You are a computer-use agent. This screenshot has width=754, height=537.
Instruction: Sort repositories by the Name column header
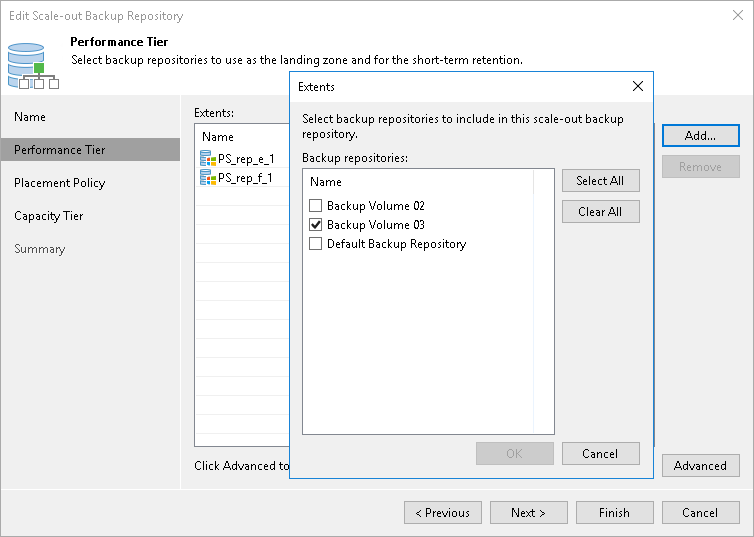326,182
